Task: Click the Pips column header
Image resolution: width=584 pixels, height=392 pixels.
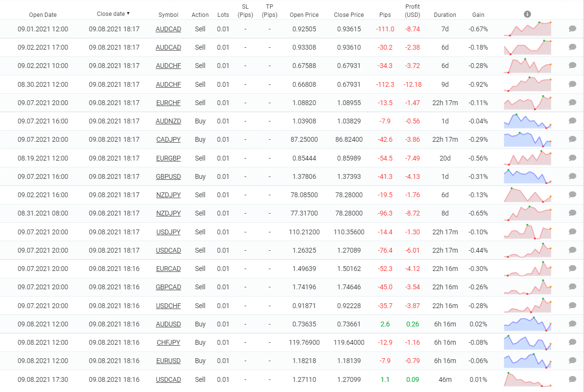Action: coord(385,15)
